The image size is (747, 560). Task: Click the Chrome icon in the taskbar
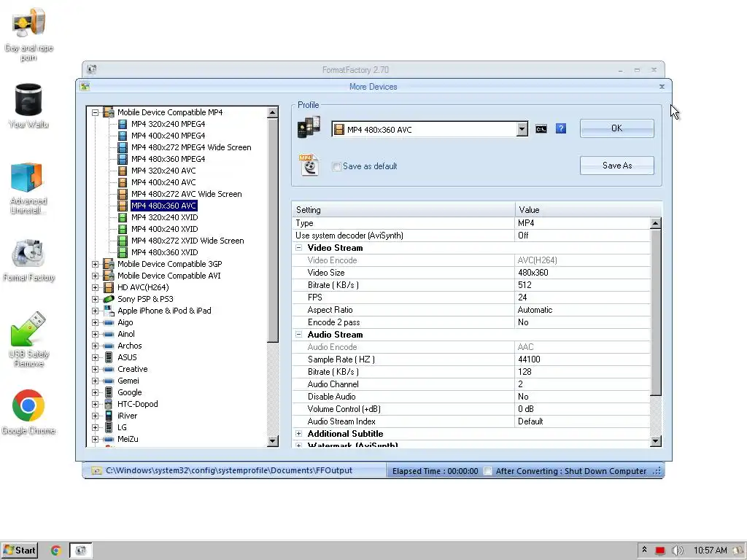pyautogui.click(x=55, y=551)
